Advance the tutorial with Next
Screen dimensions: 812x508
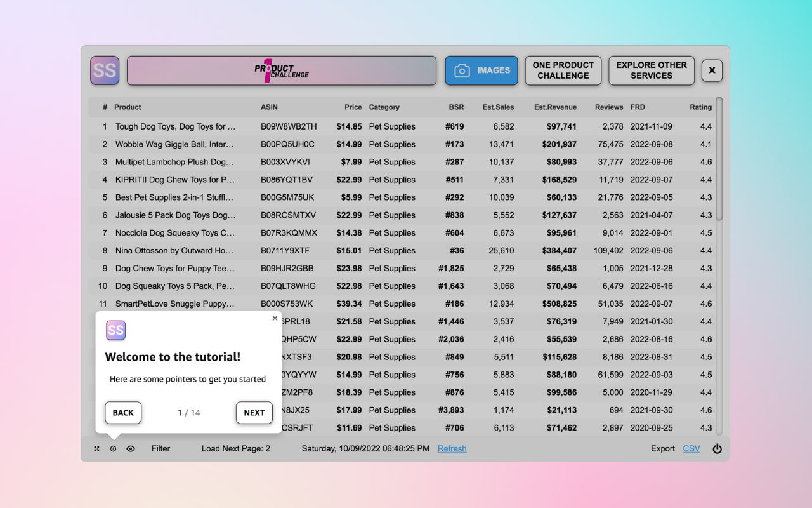pyautogui.click(x=254, y=413)
